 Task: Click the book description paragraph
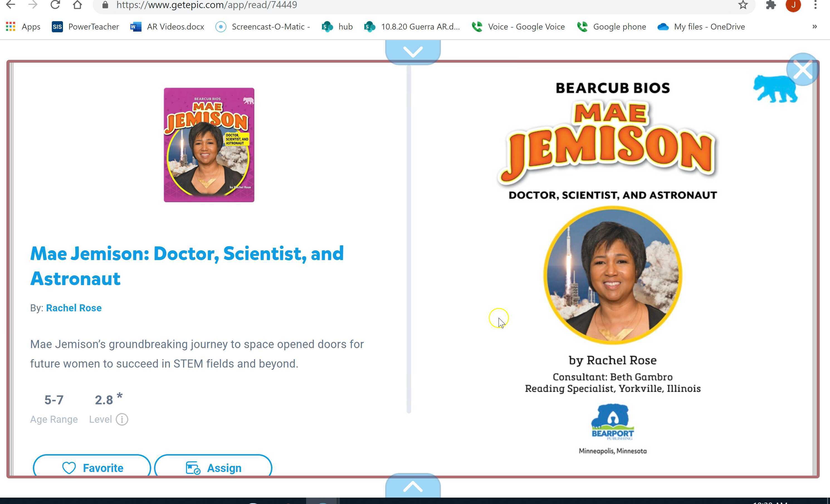(x=197, y=354)
